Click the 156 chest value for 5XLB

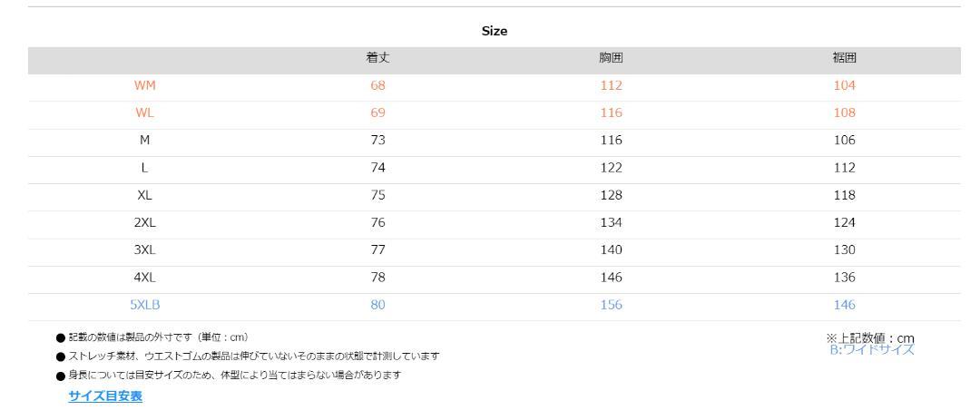(612, 305)
